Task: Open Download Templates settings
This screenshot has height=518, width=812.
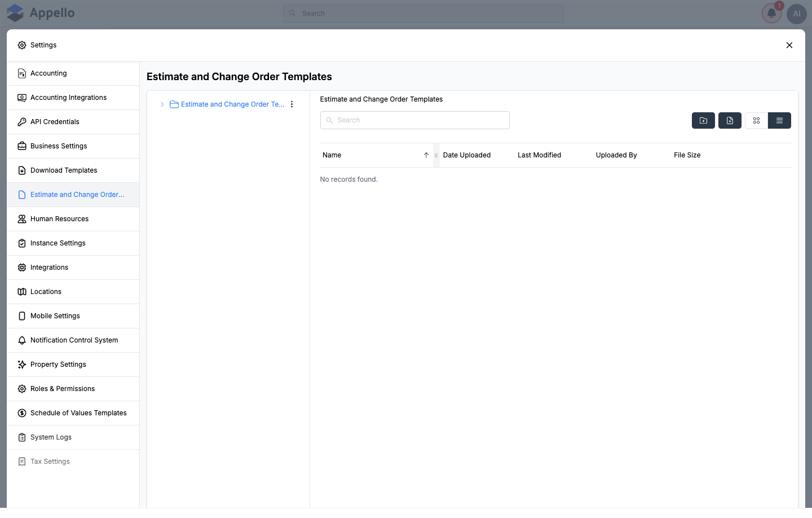Action: tap(73, 170)
